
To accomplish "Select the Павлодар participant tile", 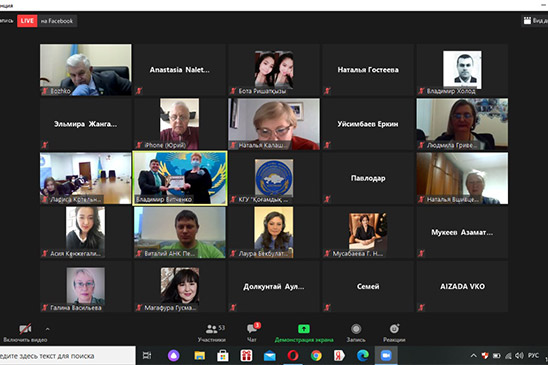I will coord(368,178).
